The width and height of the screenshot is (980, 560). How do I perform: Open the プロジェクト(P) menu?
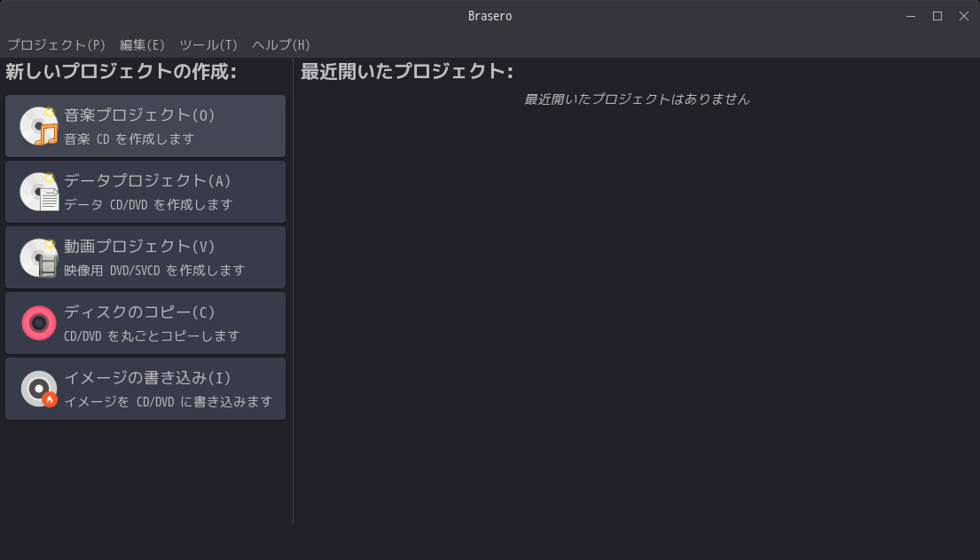pos(57,45)
